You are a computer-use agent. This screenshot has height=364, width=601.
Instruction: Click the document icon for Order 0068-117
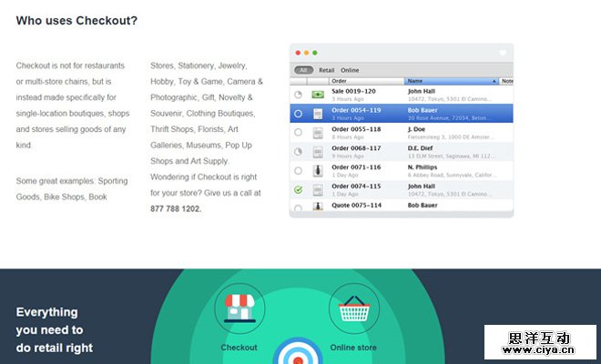pos(318,152)
